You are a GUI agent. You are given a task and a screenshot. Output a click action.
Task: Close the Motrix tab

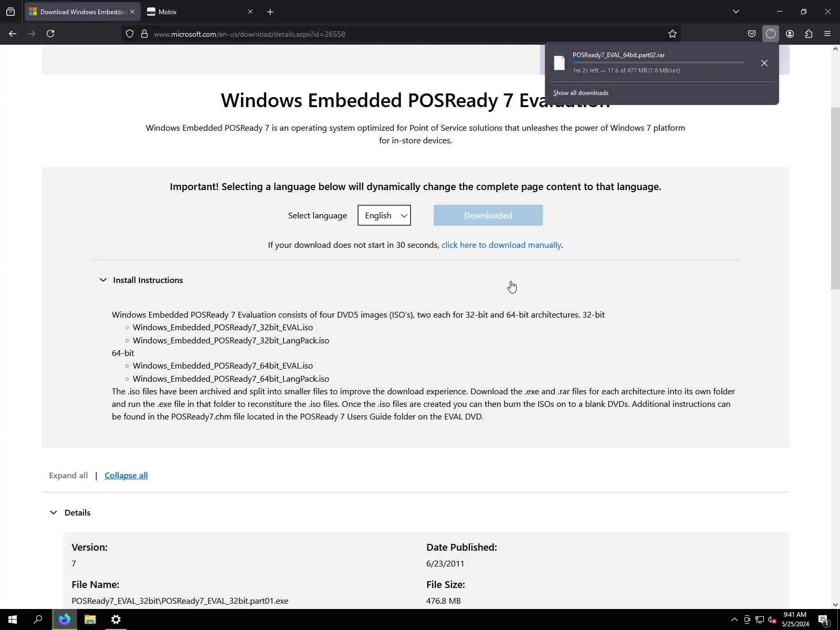pyautogui.click(x=250, y=12)
